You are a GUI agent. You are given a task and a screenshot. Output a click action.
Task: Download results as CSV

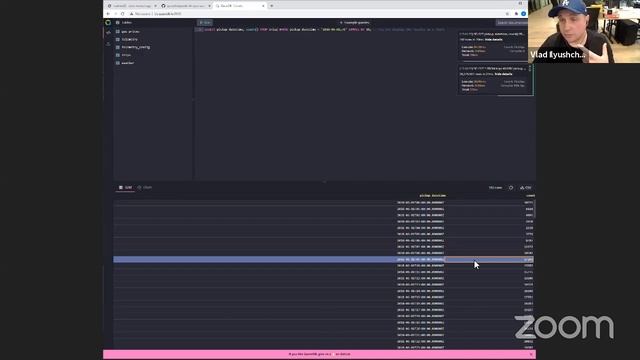click(x=526, y=188)
